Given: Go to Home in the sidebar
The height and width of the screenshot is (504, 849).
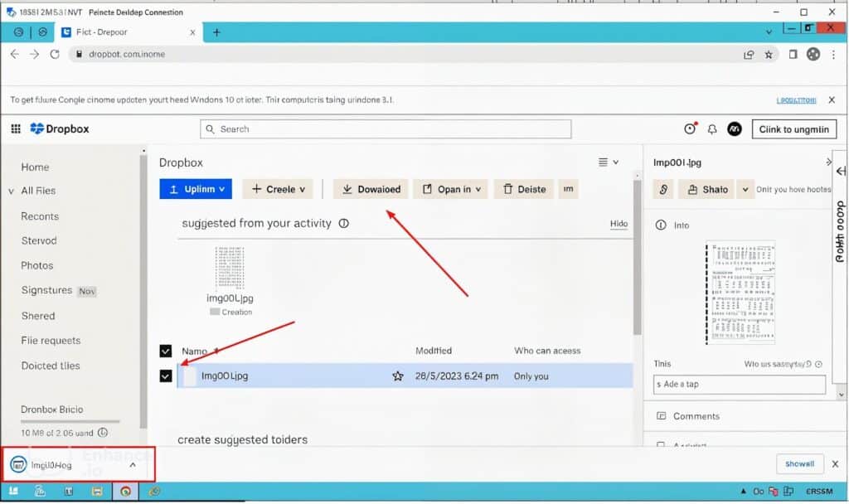Looking at the screenshot, I should pos(35,167).
